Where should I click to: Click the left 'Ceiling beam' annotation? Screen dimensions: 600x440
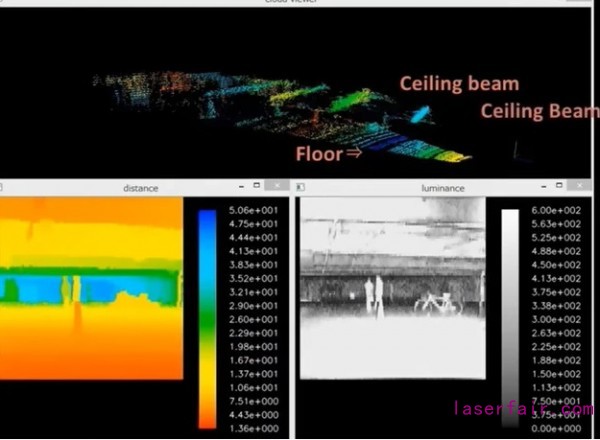point(459,84)
